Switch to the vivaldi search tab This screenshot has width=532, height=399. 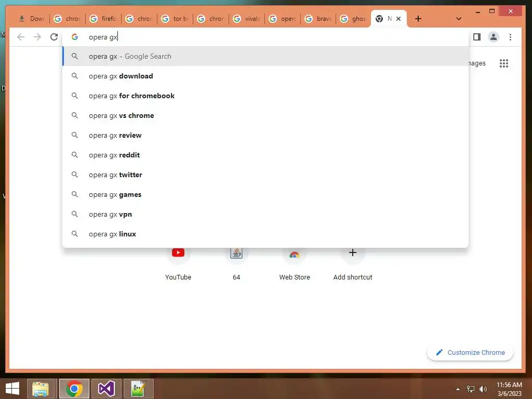(x=247, y=19)
